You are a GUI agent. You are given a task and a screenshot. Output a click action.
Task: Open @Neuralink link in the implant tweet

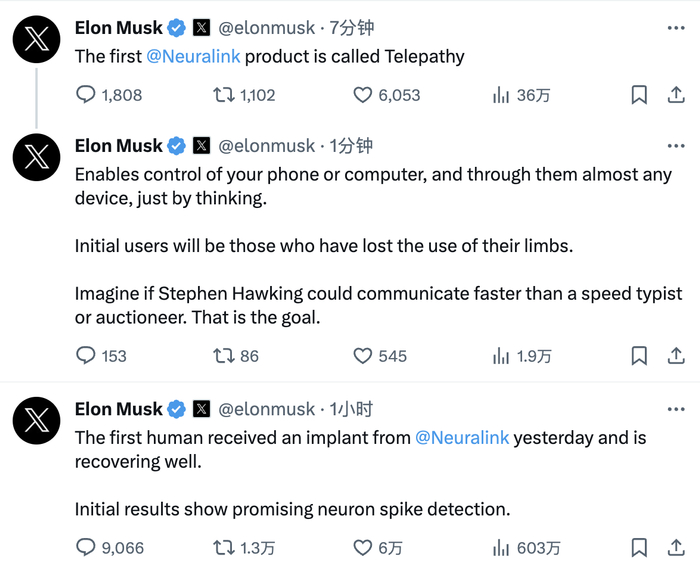tap(462, 437)
